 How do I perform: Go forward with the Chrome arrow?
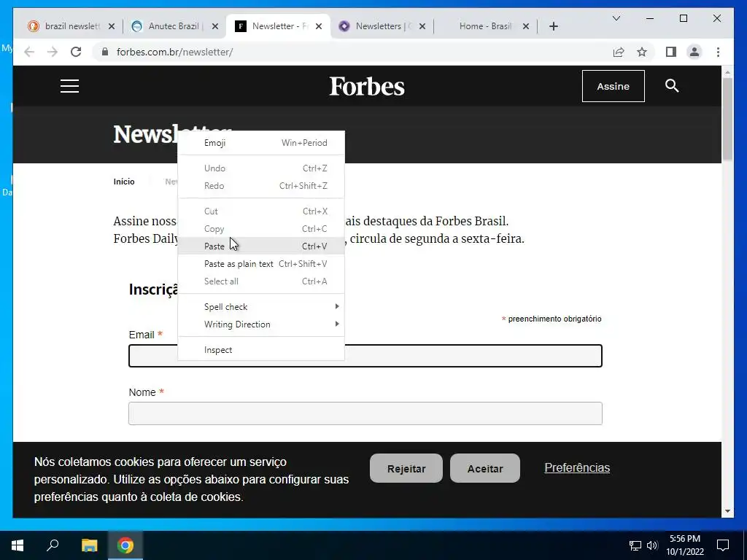53,52
